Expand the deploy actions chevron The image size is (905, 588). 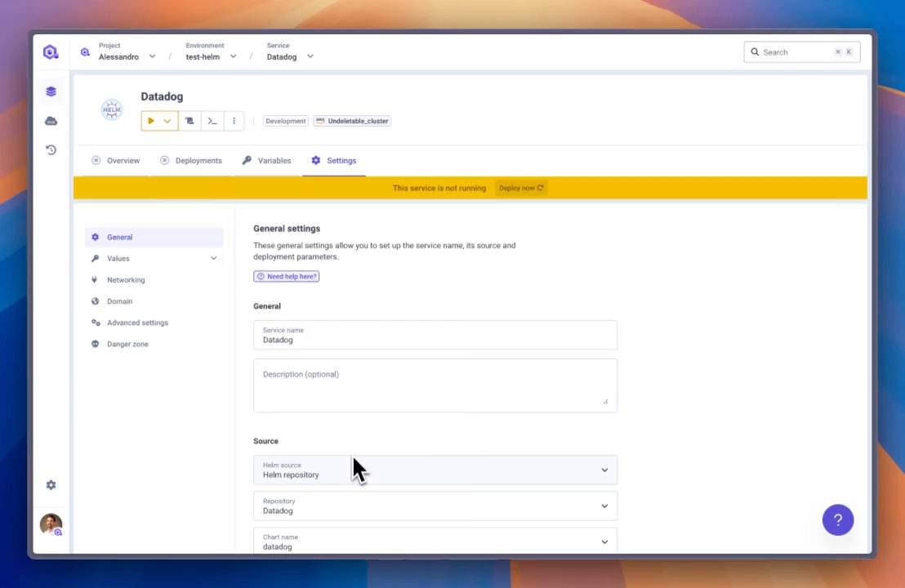[167, 121]
